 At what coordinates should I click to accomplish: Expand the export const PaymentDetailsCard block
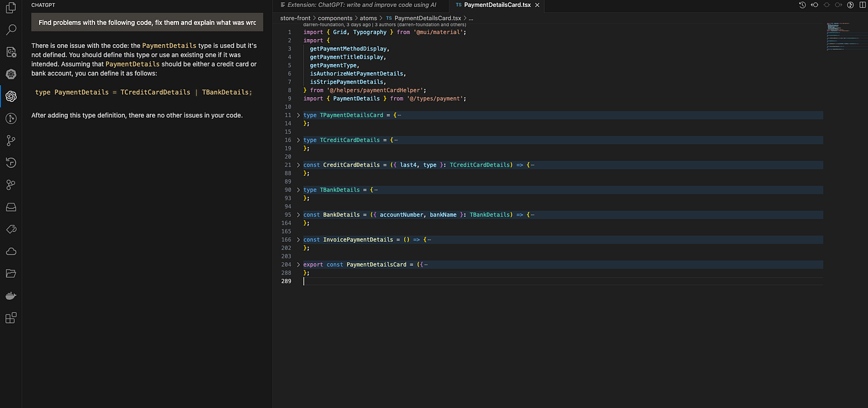(298, 265)
